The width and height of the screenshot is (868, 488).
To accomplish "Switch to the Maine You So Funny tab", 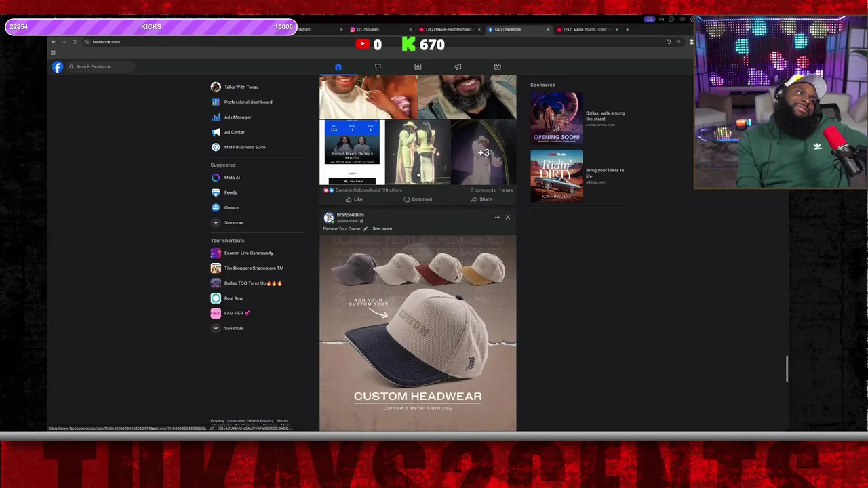I will pos(587,29).
